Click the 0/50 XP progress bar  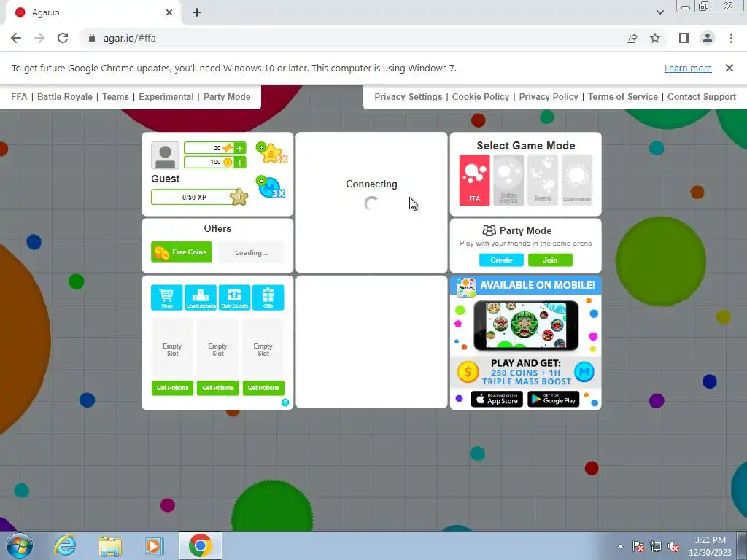[194, 197]
